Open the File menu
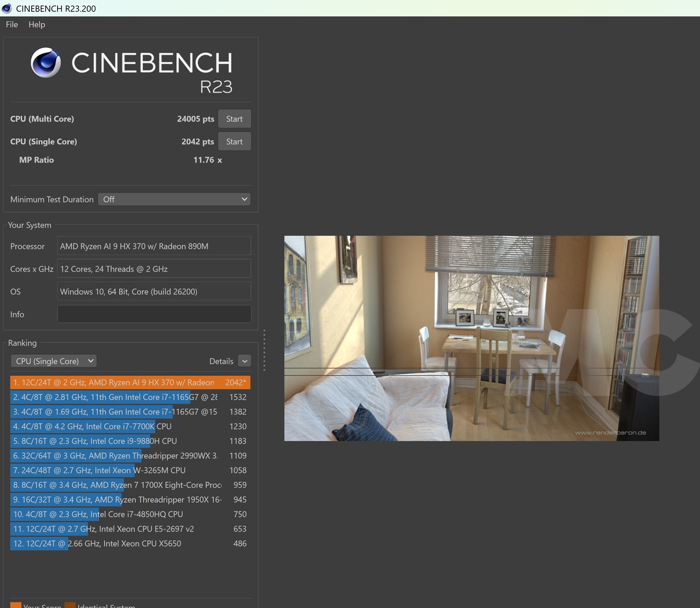Viewport: 700px width, 608px height. (11, 24)
